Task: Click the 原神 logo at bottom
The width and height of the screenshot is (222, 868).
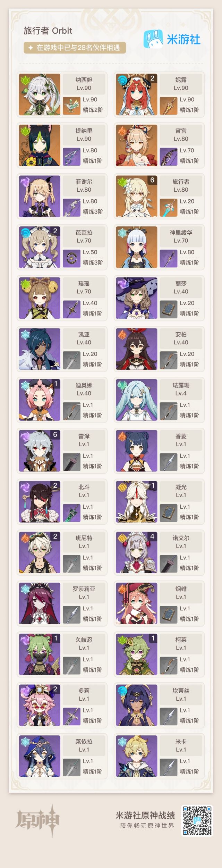Action: 37,820
